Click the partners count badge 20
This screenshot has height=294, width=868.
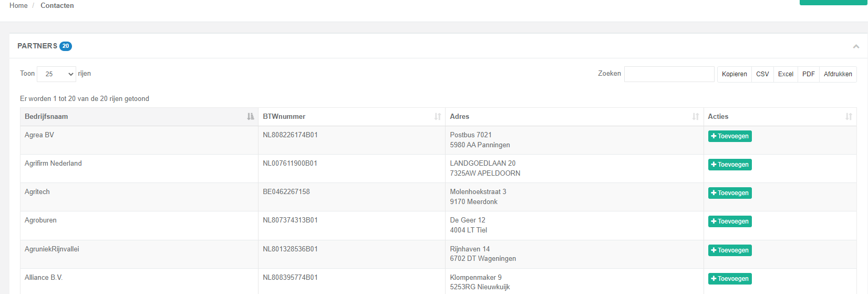pyautogui.click(x=66, y=46)
